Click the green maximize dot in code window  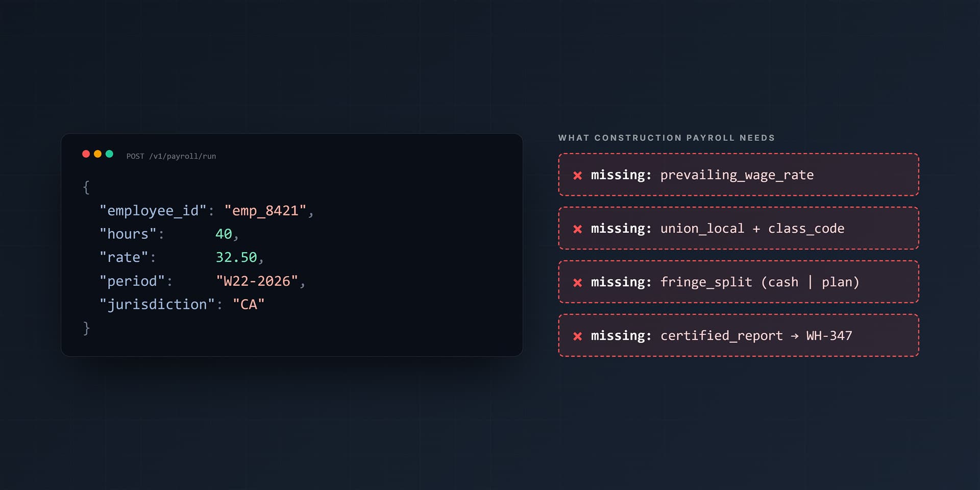click(109, 154)
